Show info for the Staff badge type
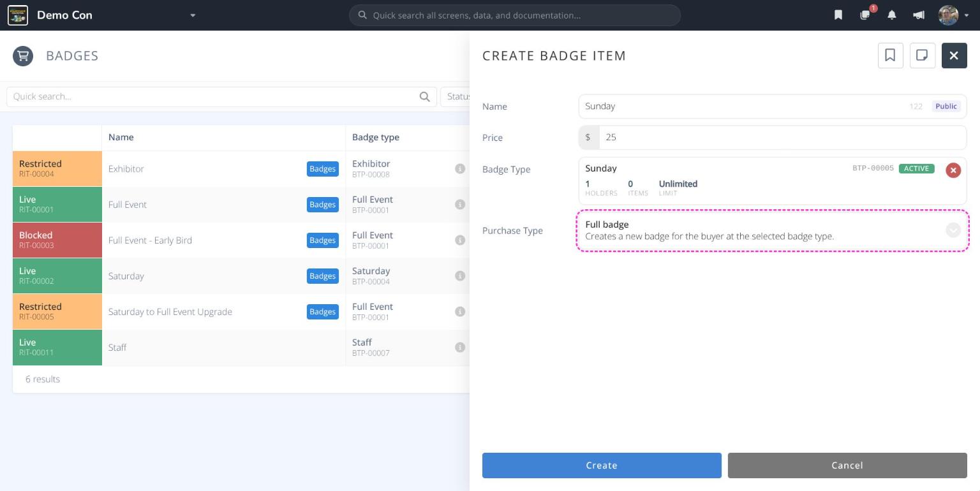The width and height of the screenshot is (980, 491). [x=459, y=348]
